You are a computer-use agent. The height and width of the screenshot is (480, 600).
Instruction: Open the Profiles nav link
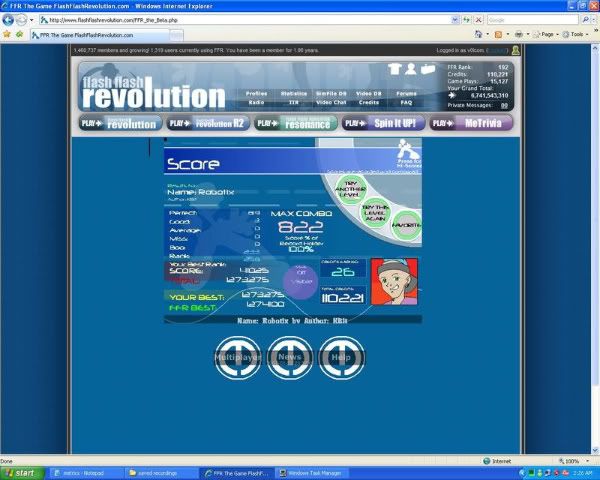(x=256, y=93)
